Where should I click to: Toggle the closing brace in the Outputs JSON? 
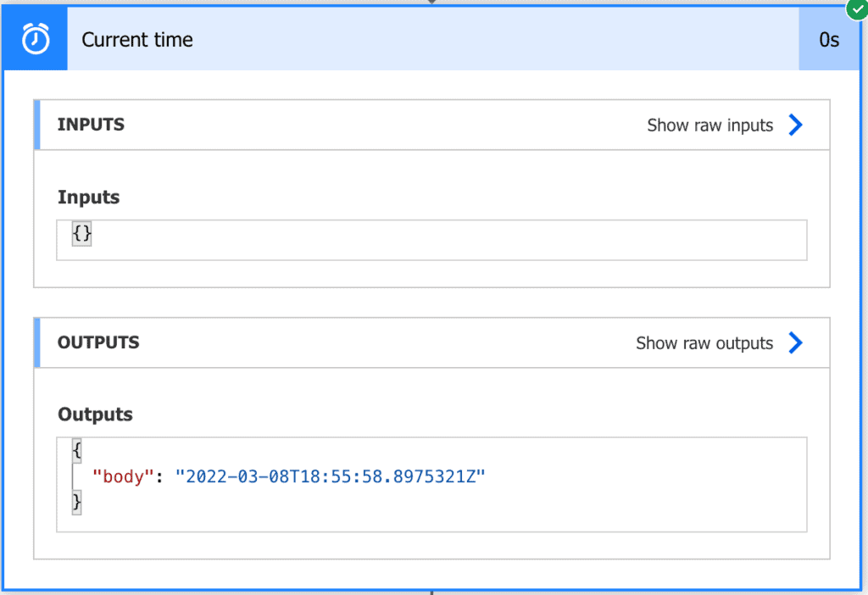(x=76, y=503)
